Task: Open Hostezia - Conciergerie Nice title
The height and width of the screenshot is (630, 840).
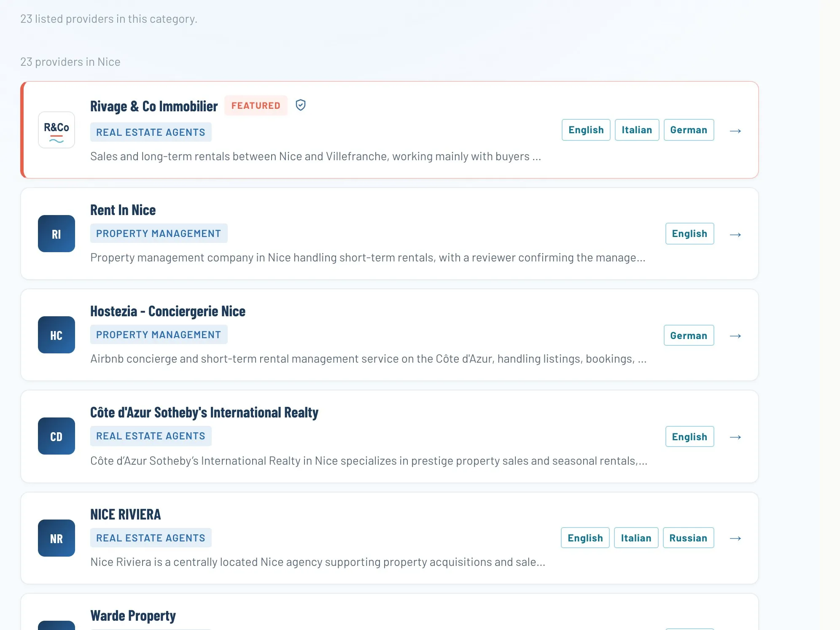Action: [x=168, y=311]
